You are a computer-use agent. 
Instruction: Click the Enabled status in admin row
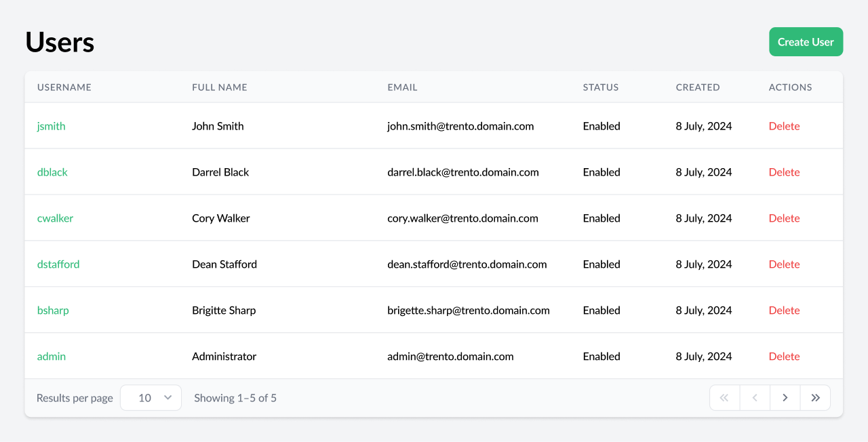601,357
